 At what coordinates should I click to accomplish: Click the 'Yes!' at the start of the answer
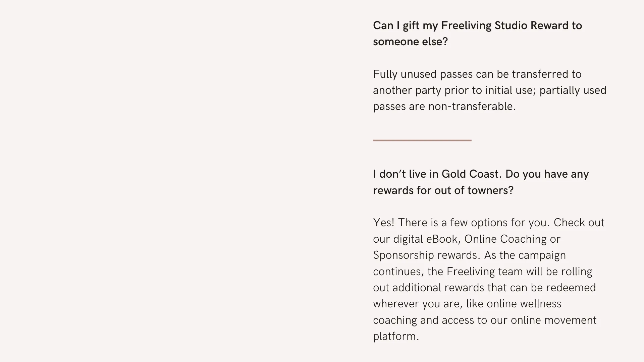coord(384,223)
